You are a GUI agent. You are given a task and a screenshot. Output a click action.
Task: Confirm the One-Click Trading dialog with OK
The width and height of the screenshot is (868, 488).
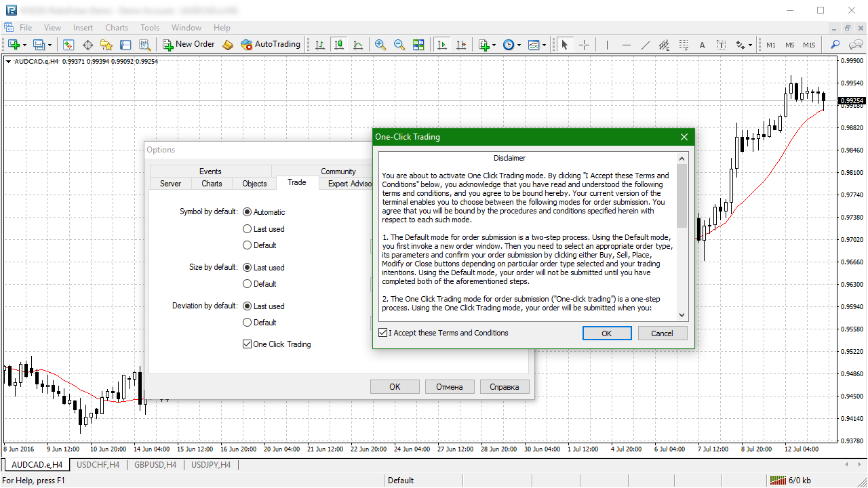click(607, 333)
